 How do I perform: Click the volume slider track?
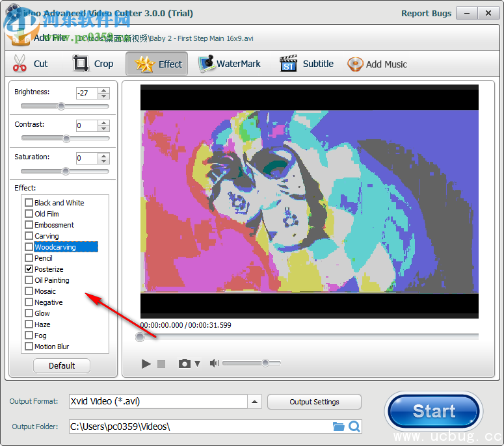click(251, 363)
